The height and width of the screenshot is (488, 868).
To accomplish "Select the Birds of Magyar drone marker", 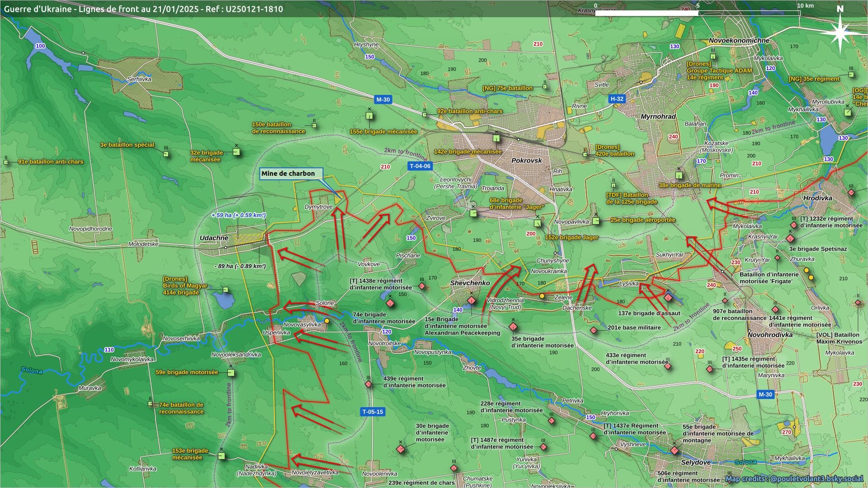I will coord(226,290).
